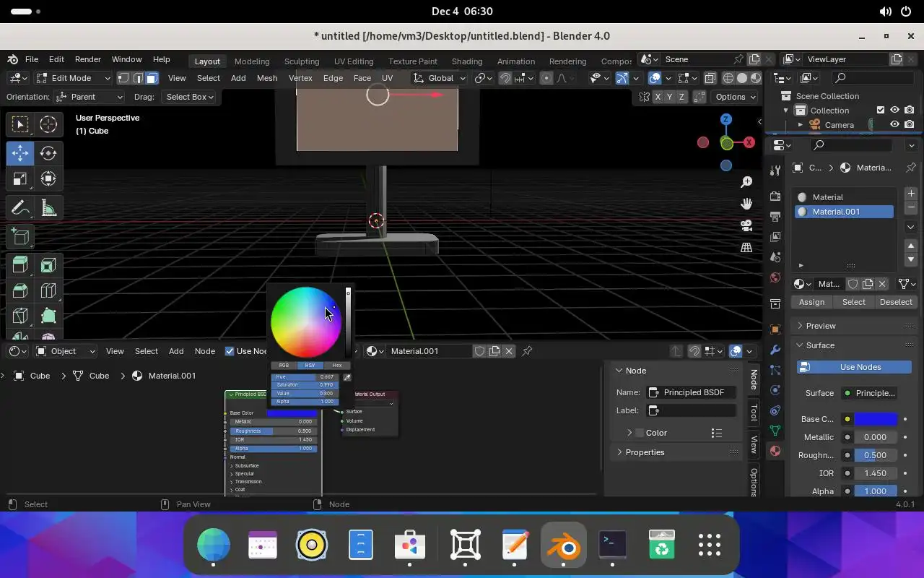Enable edge select mode
Screen dimensions: 924x578
click(x=137, y=78)
